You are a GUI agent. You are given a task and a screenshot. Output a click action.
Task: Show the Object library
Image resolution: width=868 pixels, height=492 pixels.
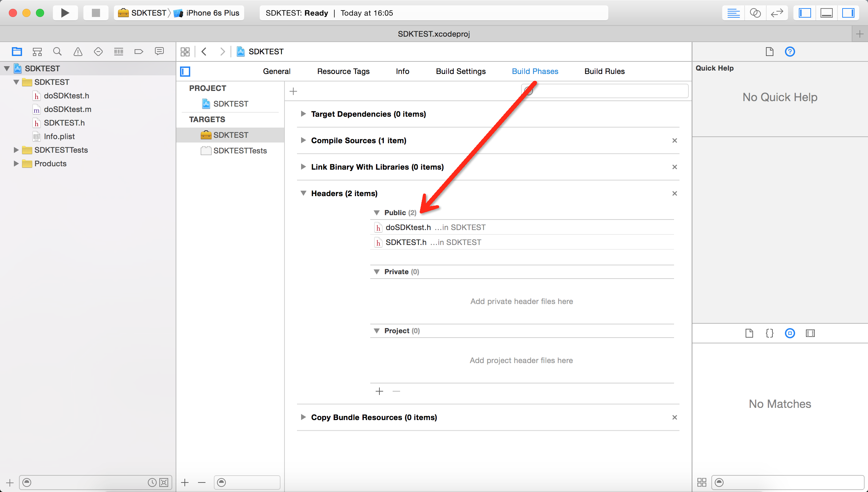click(x=790, y=333)
